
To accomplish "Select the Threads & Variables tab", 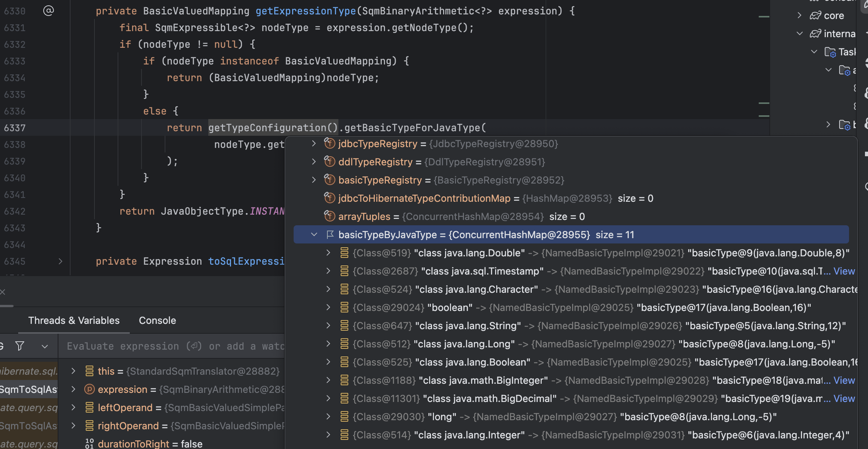I will click(74, 320).
